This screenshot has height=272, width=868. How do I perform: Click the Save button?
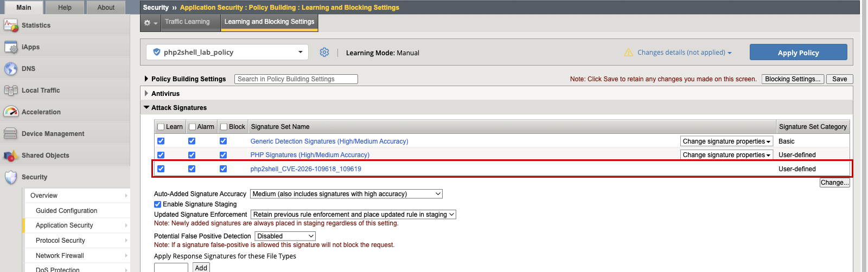pyautogui.click(x=839, y=79)
